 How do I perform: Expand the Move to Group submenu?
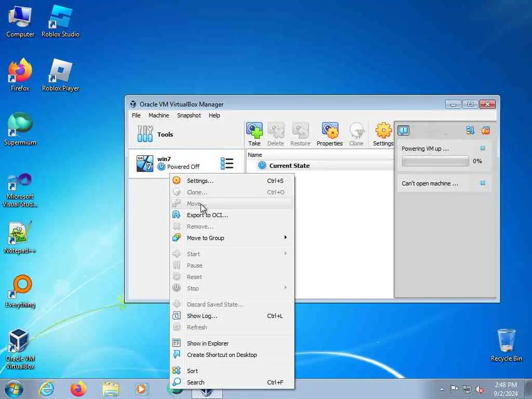tap(232, 238)
